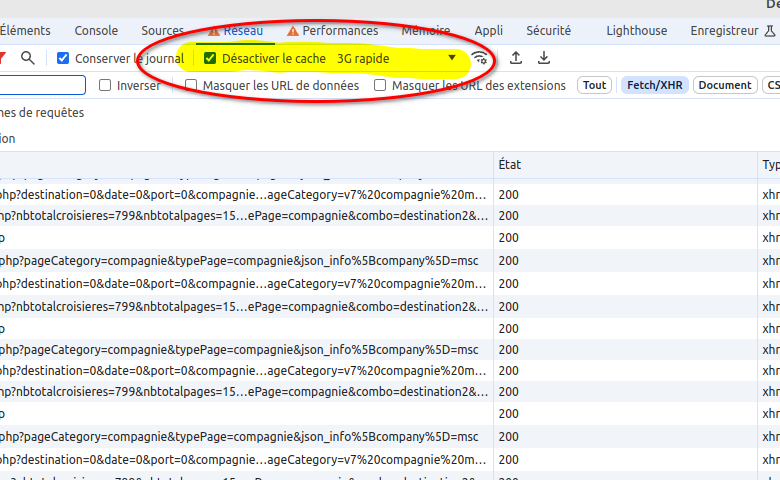Click in the filter text field
Image resolution: width=780 pixels, height=480 pixels.
tap(40, 86)
